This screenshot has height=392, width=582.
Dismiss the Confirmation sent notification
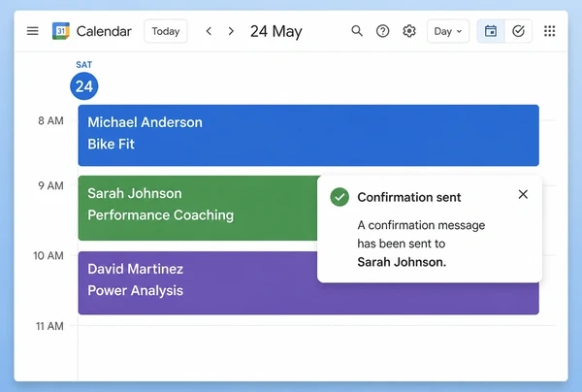pyautogui.click(x=523, y=194)
